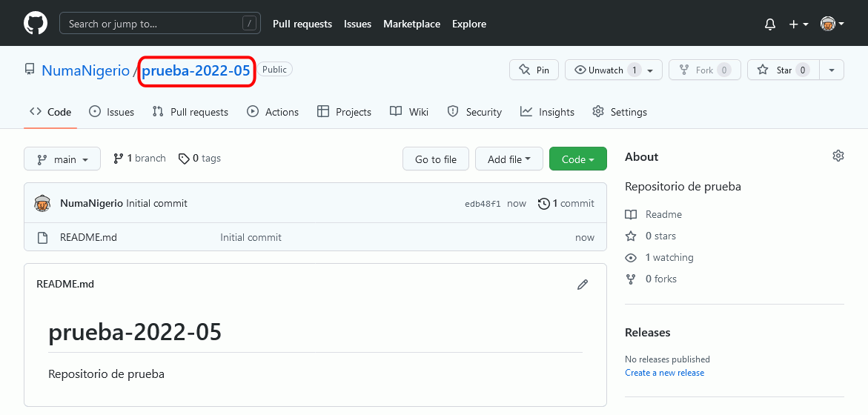The image size is (868, 415).
Task: Open the GitHub home logo
Action: [x=36, y=24]
